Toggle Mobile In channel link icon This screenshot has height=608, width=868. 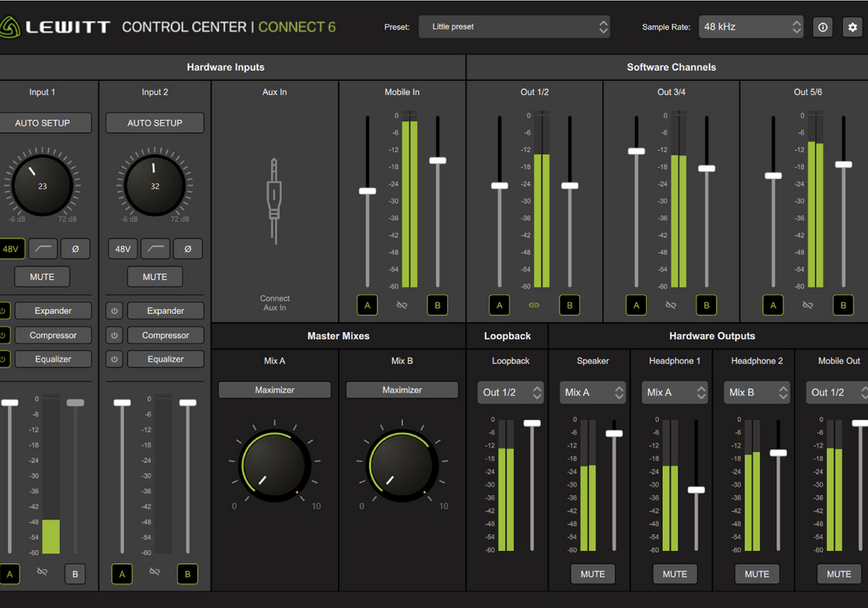402,305
